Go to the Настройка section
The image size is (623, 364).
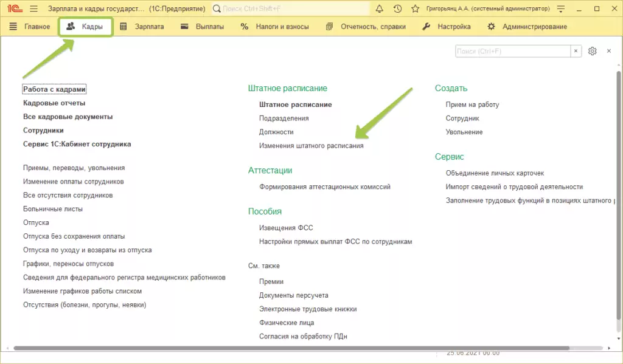447,27
